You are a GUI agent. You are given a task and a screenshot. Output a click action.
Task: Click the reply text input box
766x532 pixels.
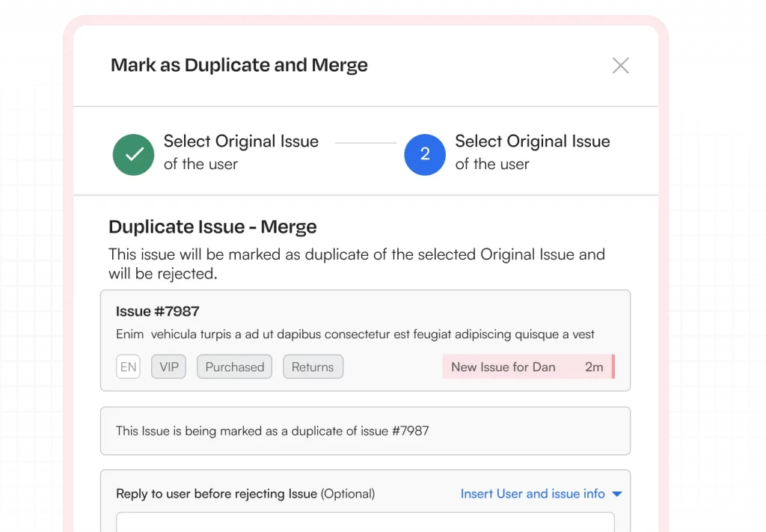click(x=365, y=522)
